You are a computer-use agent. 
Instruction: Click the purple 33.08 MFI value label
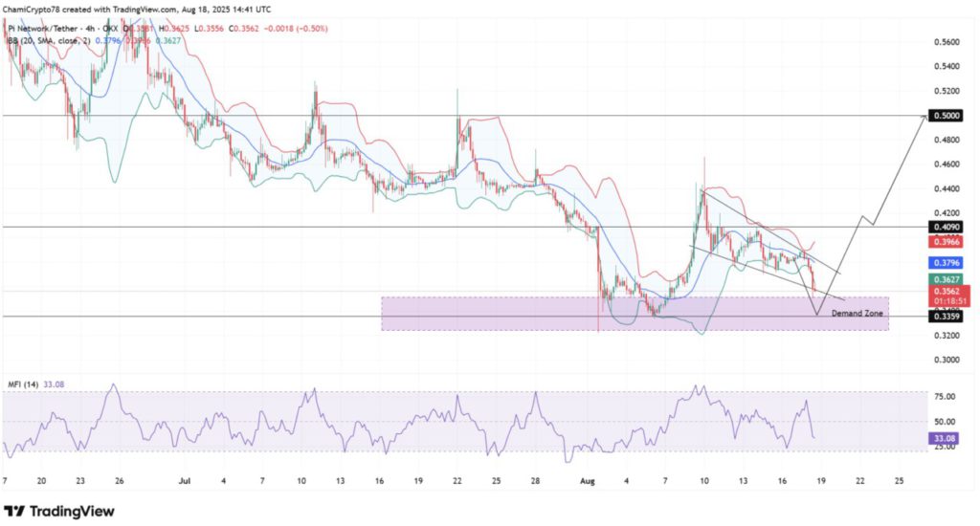click(x=947, y=438)
